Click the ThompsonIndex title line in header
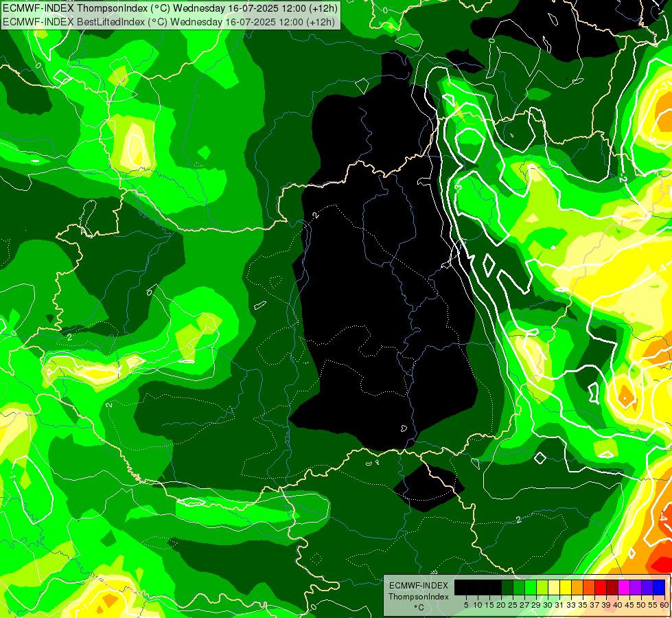672x618 pixels. (x=170, y=8)
